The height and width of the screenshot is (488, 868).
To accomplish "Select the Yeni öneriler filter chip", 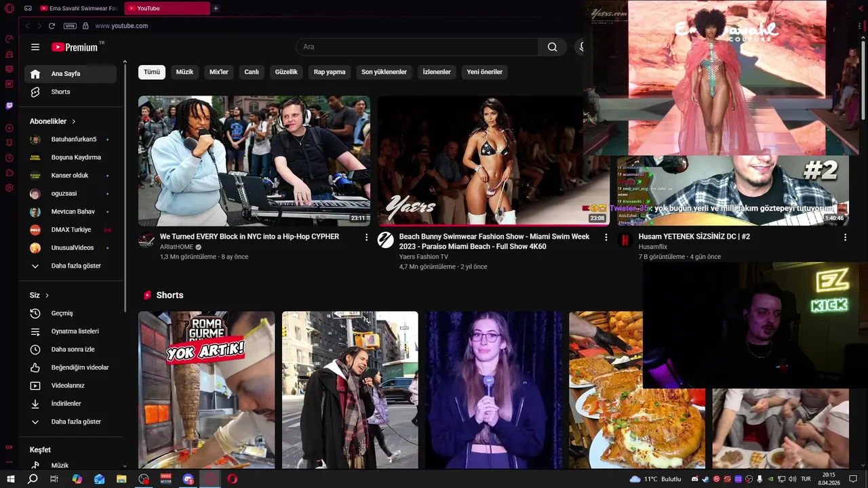I will click(485, 72).
